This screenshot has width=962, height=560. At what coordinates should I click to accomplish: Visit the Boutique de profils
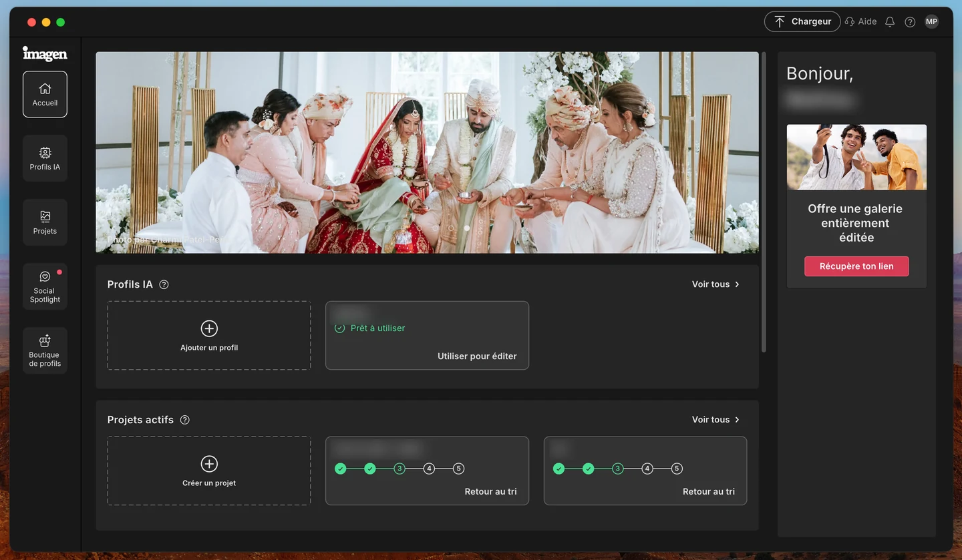pyautogui.click(x=45, y=350)
